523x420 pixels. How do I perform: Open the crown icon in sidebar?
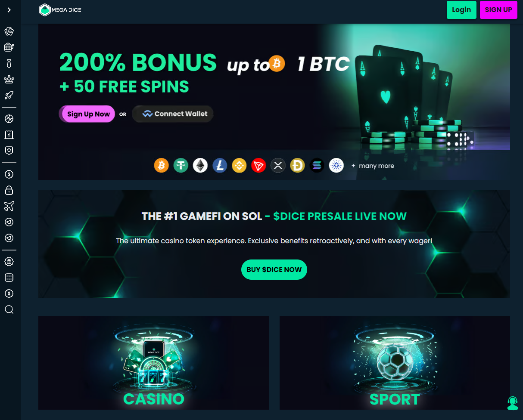click(9, 80)
